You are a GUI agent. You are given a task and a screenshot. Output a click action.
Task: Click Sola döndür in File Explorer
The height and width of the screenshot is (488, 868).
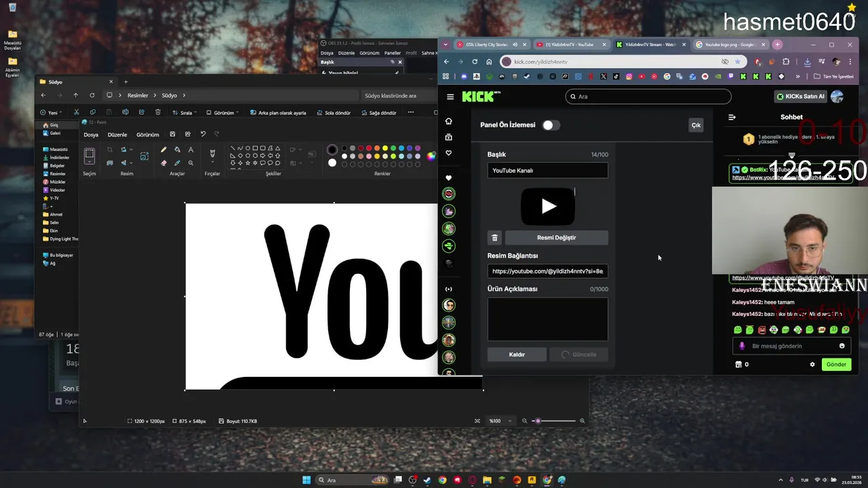pyautogui.click(x=334, y=113)
